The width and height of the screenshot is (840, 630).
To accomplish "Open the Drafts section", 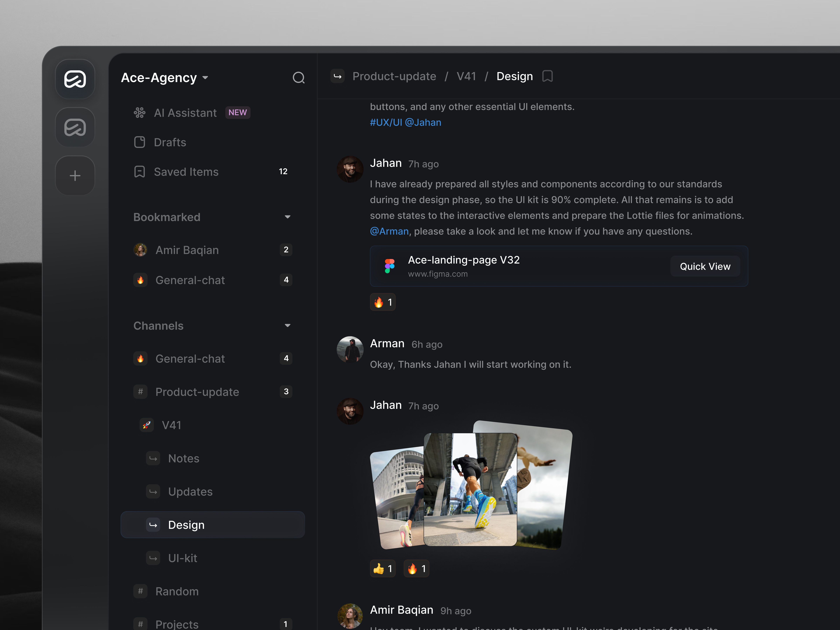I will pos(170,142).
